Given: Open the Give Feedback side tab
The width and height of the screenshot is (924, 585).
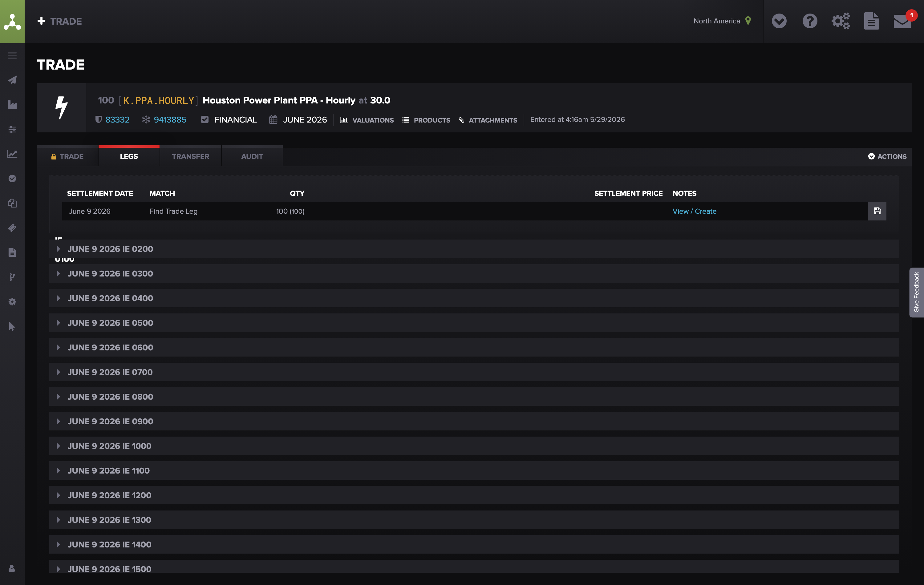Looking at the screenshot, I should pyautogui.click(x=916, y=292).
